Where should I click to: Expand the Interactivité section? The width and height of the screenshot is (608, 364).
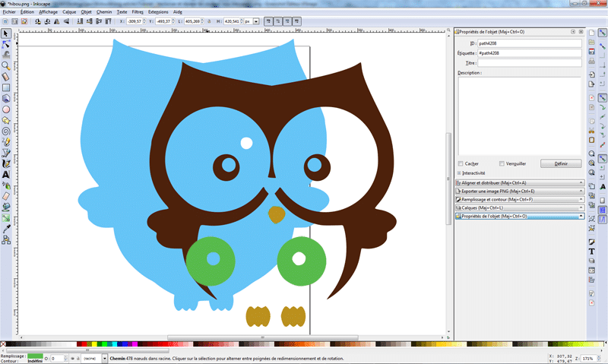click(461, 173)
